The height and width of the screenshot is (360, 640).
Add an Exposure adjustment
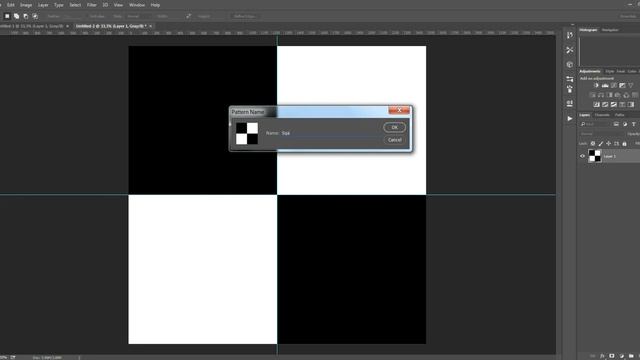pos(622,85)
